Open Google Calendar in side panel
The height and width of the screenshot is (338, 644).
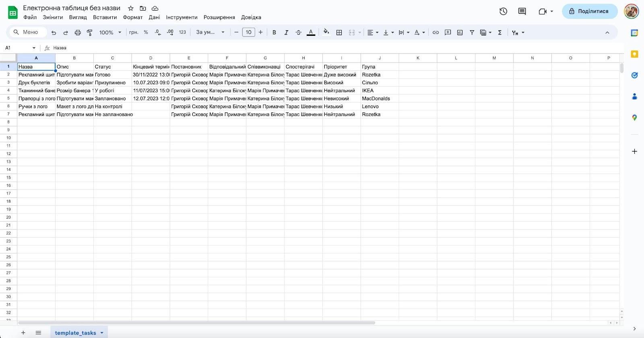[x=634, y=33]
